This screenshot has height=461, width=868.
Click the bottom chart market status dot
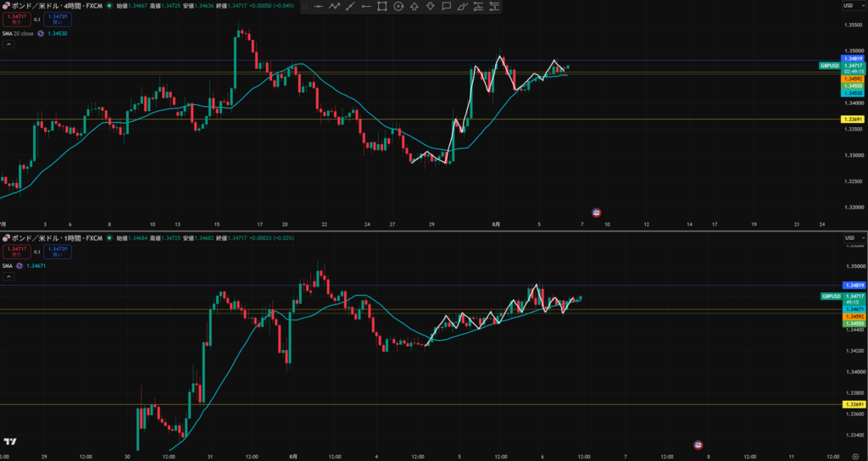coord(109,238)
